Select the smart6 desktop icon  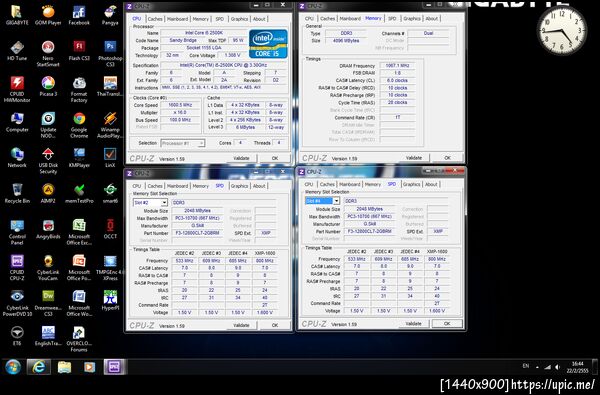pos(110,193)
